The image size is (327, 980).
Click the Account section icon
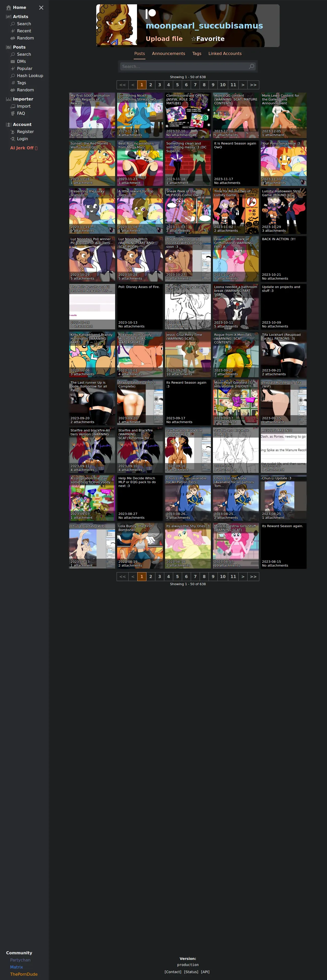pyautogui.click(x=9, y=125)
